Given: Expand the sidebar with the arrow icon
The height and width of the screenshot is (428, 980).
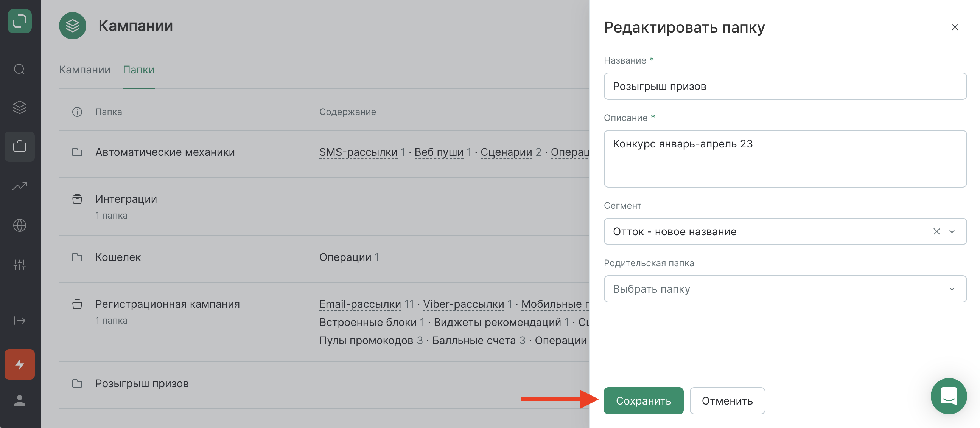Looking at the screenshot, I should point(19,320).
